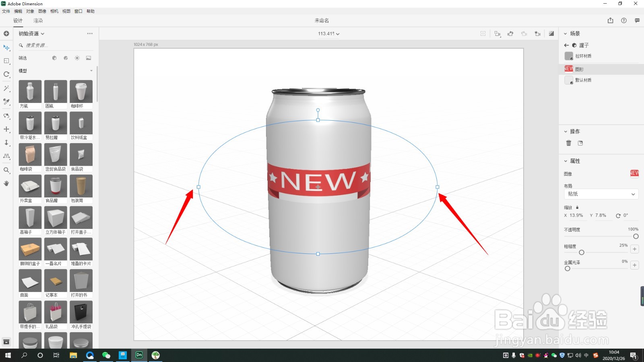
Task: Select the Zoom magnifier tool
Action: click(x=6, y=170)
